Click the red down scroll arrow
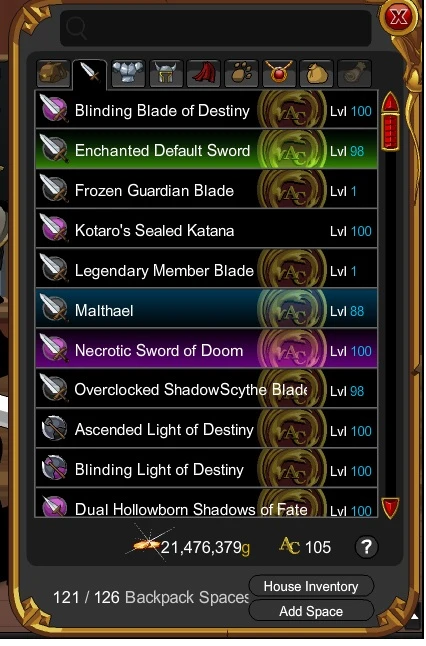The width and height of the screenshot is (426, 646). tap(390, 508)
